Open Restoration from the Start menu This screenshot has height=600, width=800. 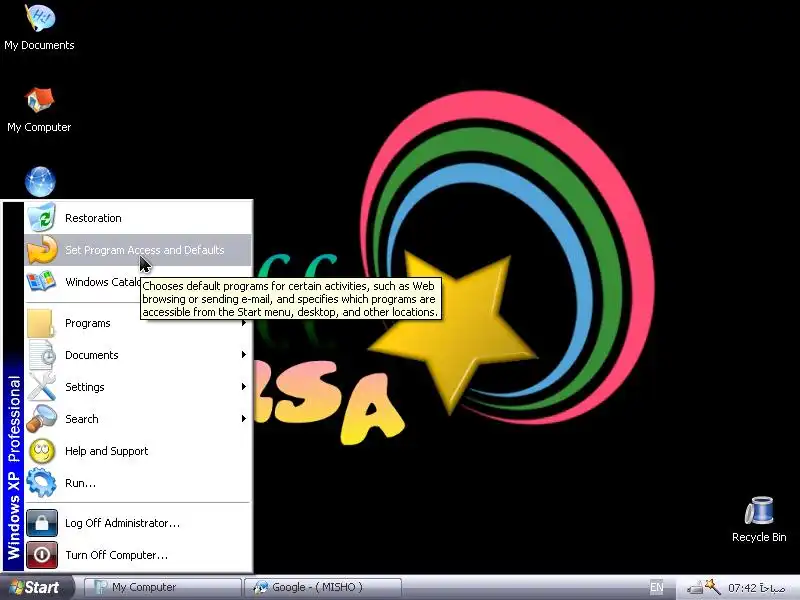pos(138,218)
